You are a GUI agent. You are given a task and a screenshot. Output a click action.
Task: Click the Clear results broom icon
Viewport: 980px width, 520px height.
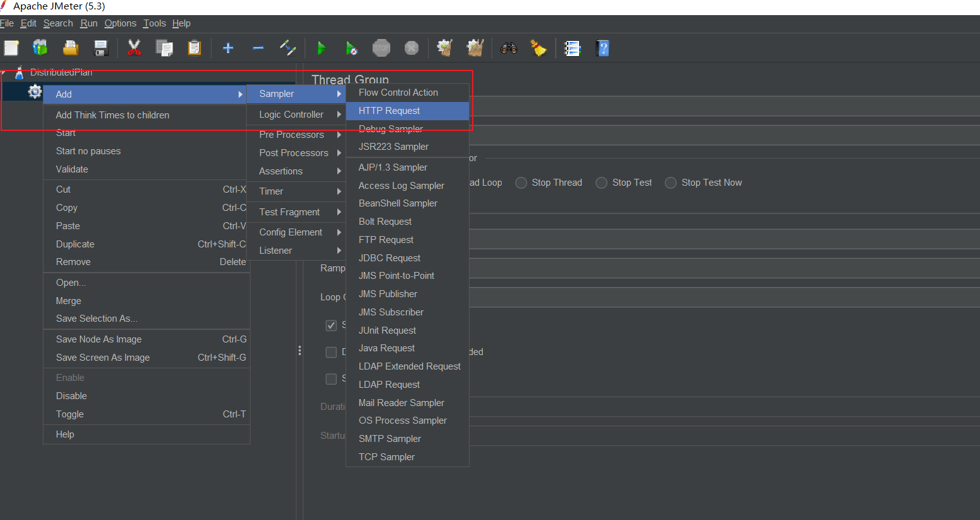[x=445, y=48]
